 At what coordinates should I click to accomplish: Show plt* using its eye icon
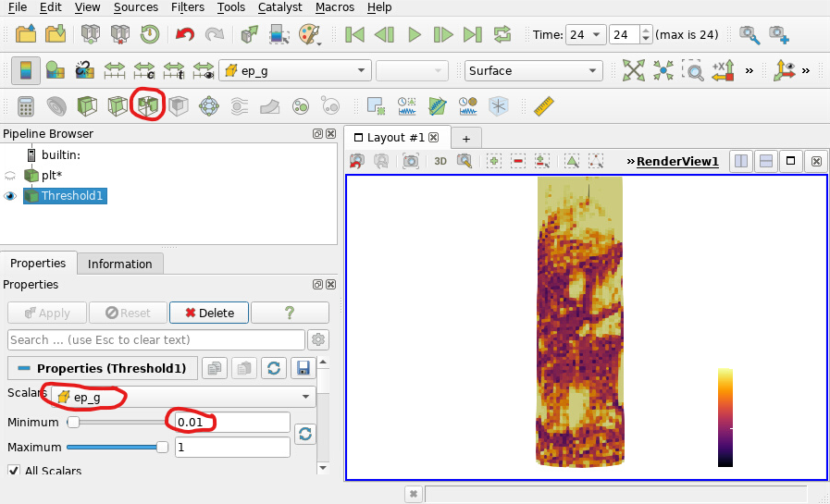[x=10, y=176]
